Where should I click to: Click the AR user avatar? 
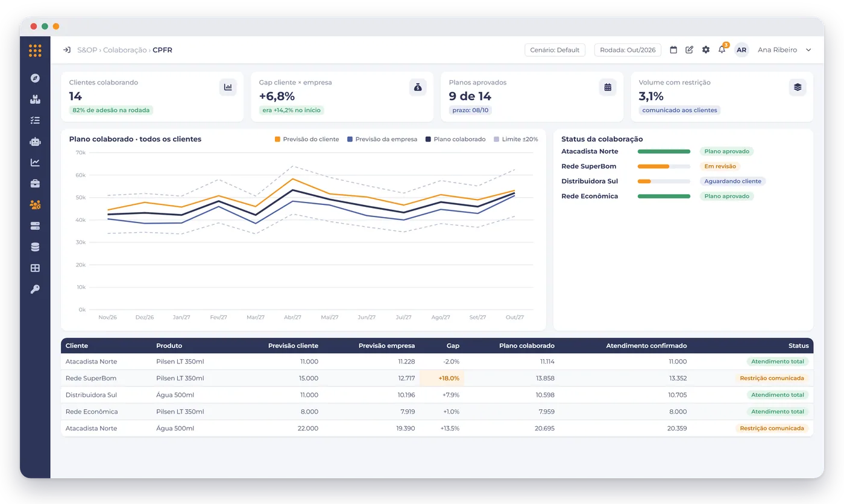coord(742,50)
